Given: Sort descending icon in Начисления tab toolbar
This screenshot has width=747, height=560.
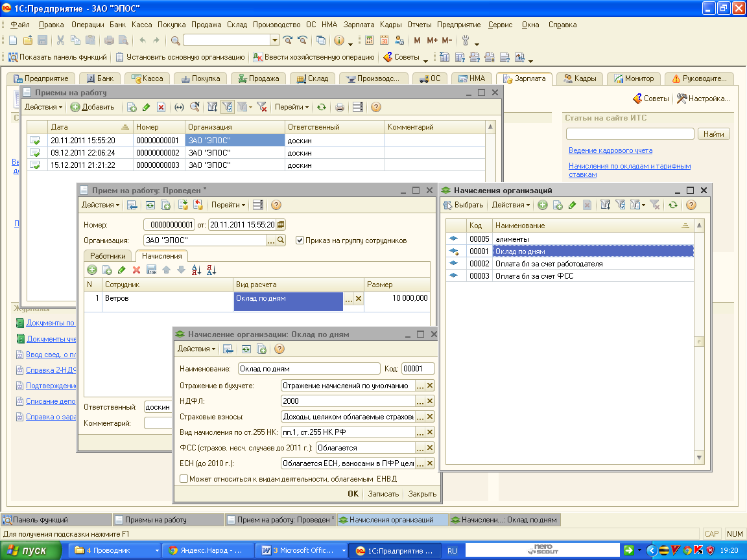Looking at the screenshot, I should click(x=211, y=270).
